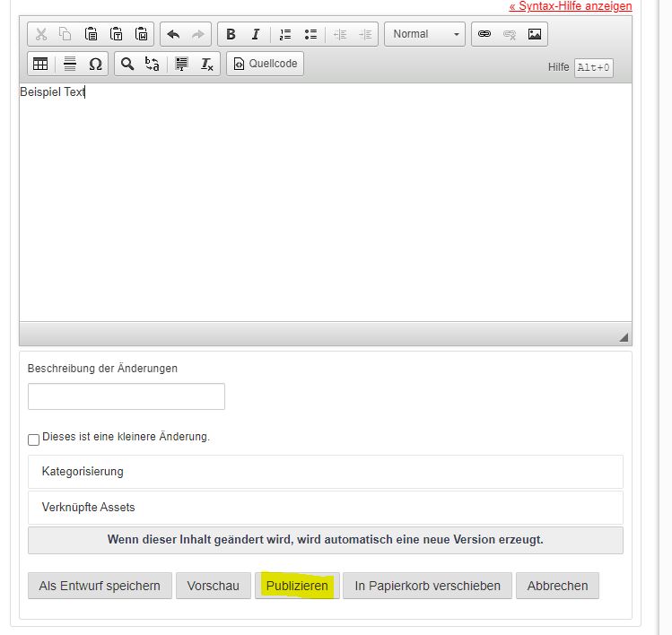Viewport: 672px width, 635px height.
Task: Undo the last edit
Action: pyautogui.click(x=173, y=34)
